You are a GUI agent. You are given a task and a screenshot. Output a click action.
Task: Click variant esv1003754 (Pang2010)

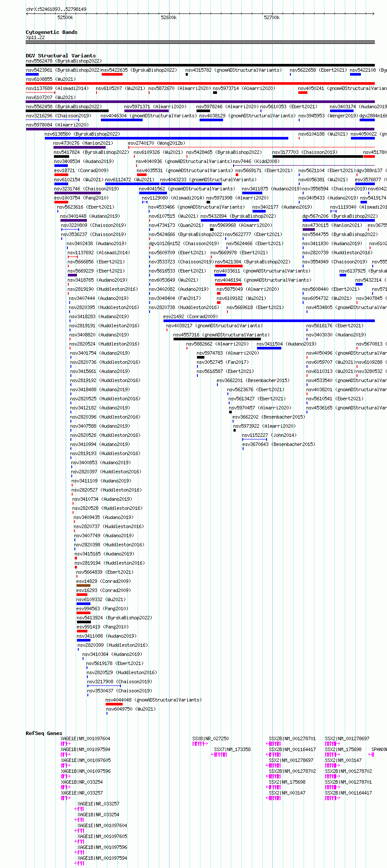tap(81, 198)
